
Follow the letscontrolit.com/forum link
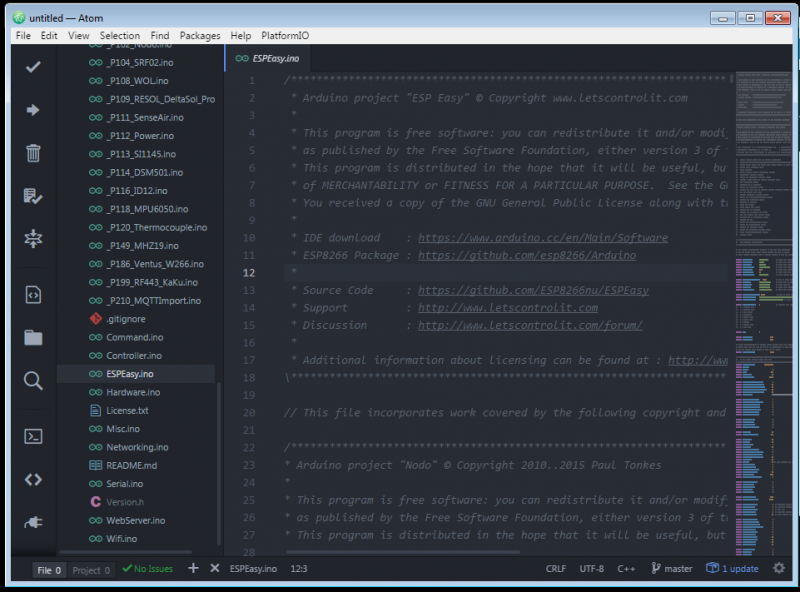pos(530,325)
